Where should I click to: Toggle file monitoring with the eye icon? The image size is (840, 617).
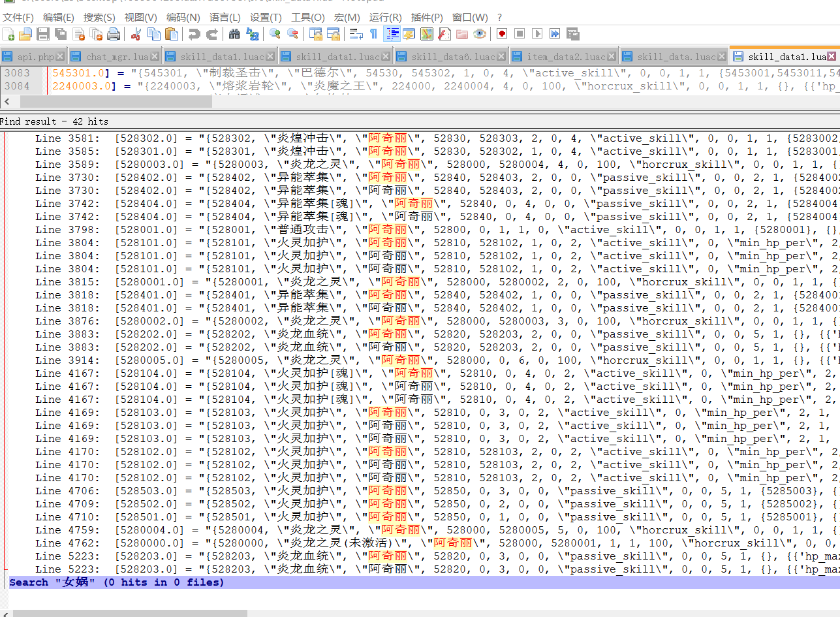[480, 34]
